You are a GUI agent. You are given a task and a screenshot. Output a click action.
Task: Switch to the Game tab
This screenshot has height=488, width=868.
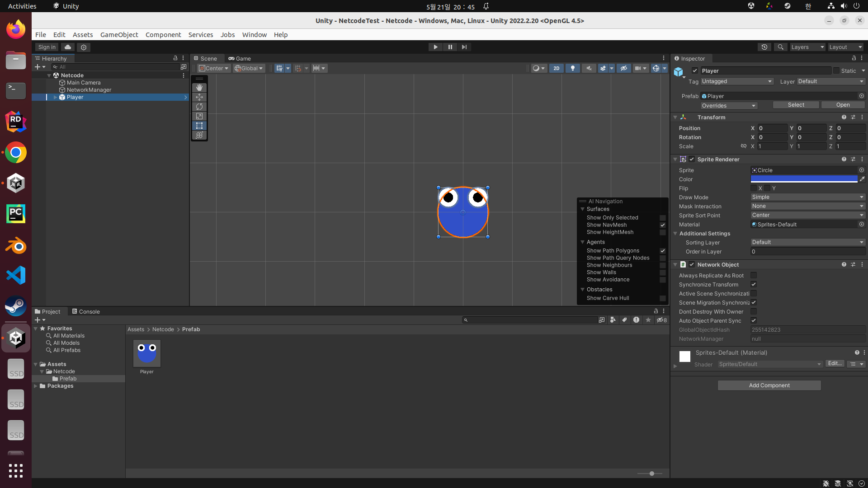(x=240, y=58)
